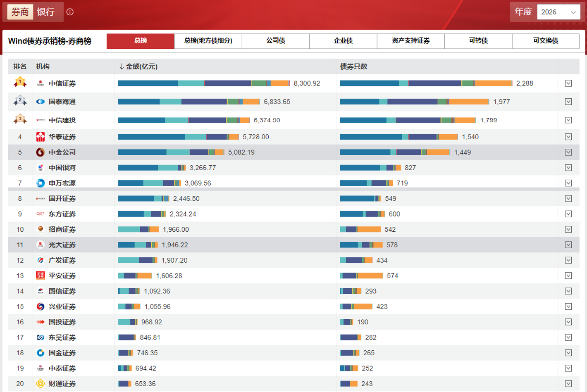Sort by the 排名 column header
Viewport: 587px width, 392px height.
point(20,67)
